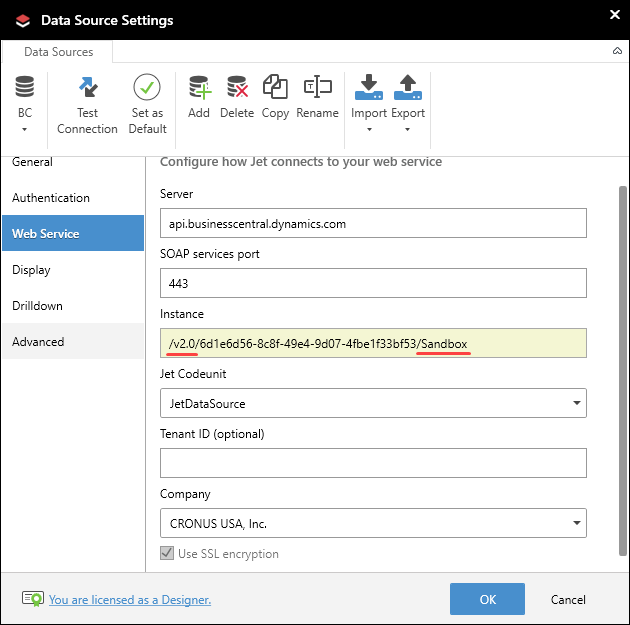Cancel the Data Source Settings dialog
Viewport: 630px width, 625px height.
[x=568, y=599]
